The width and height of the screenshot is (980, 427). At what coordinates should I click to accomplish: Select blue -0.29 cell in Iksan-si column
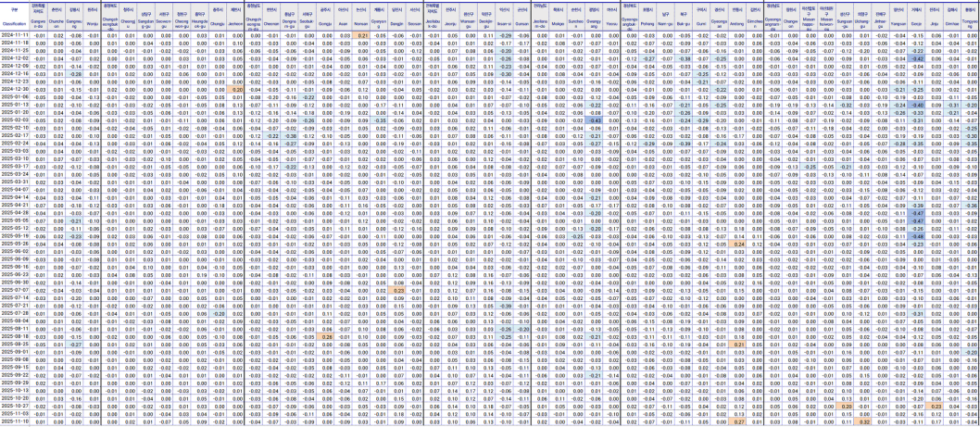(x=505, y=34)
